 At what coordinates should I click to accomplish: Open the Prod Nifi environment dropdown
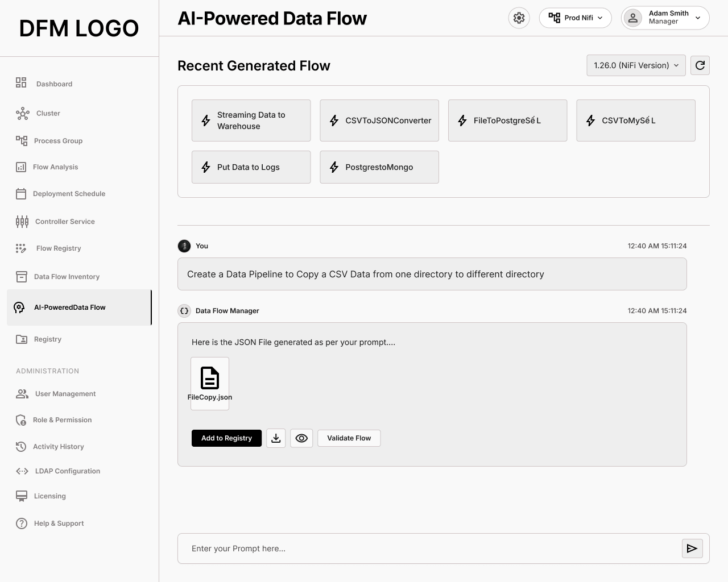(575, 18)
